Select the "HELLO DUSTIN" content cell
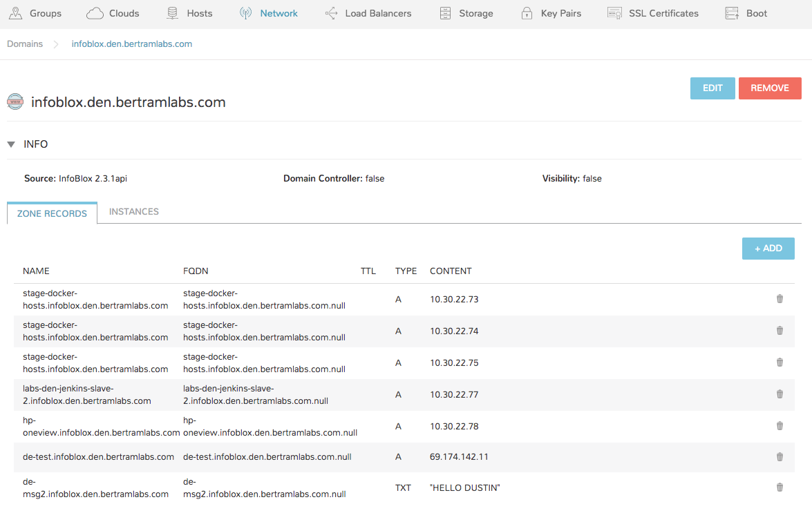Image resolution: width=812 pixels, height=522 pixels. tap(465, 488)
